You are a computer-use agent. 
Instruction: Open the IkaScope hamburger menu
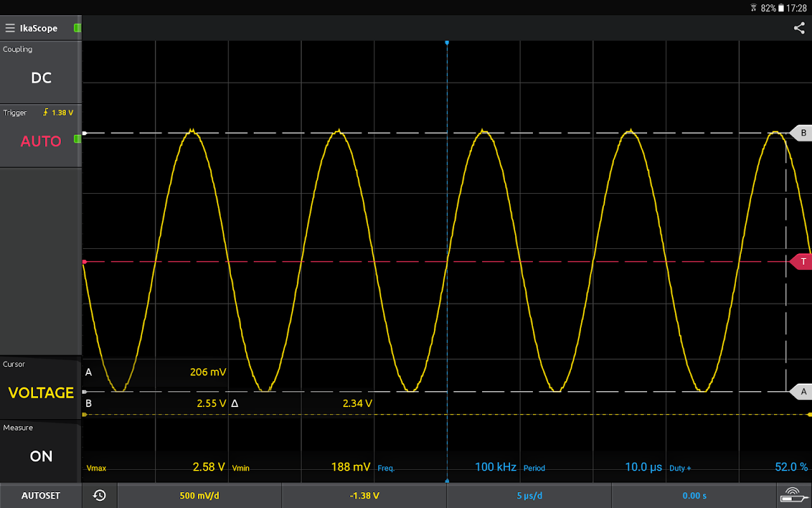[10, 28]
